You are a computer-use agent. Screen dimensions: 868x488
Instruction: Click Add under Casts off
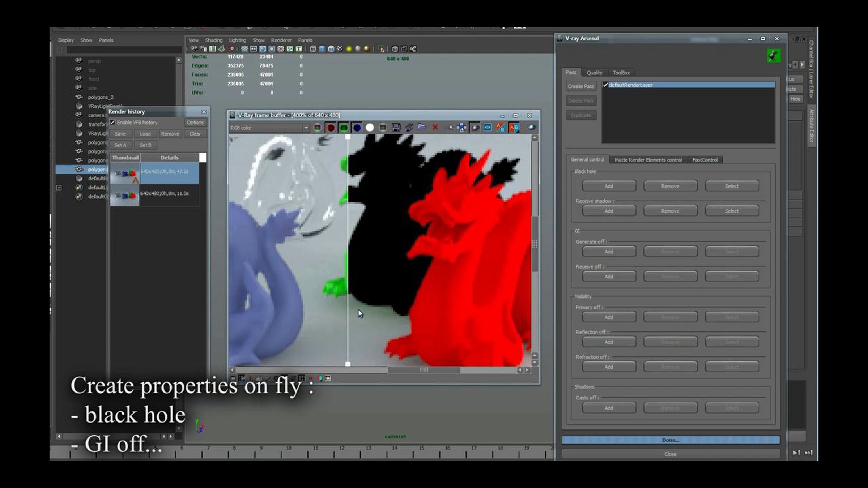pos(609,408)
